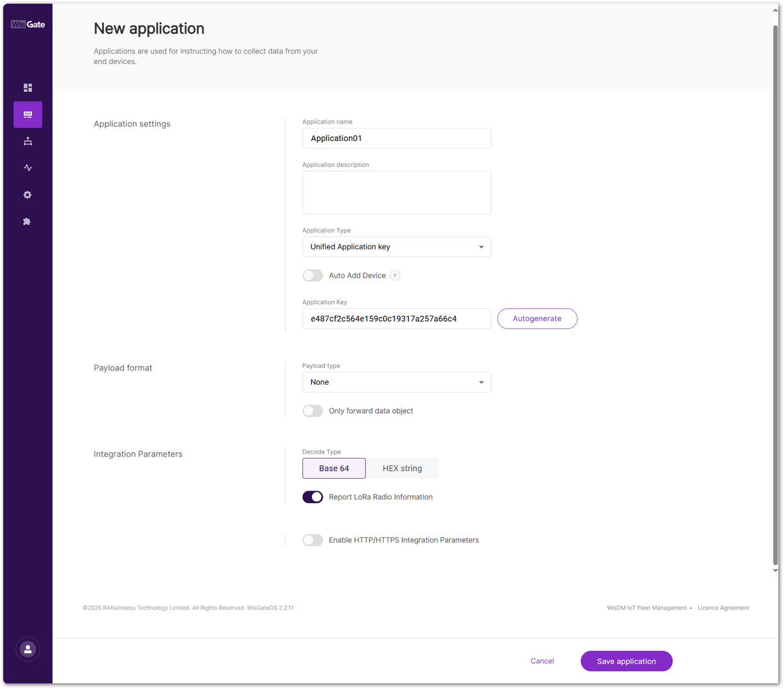784x689 pixels.
Task: Open the Licence Agreement link
Action: (x=723, y=608)
